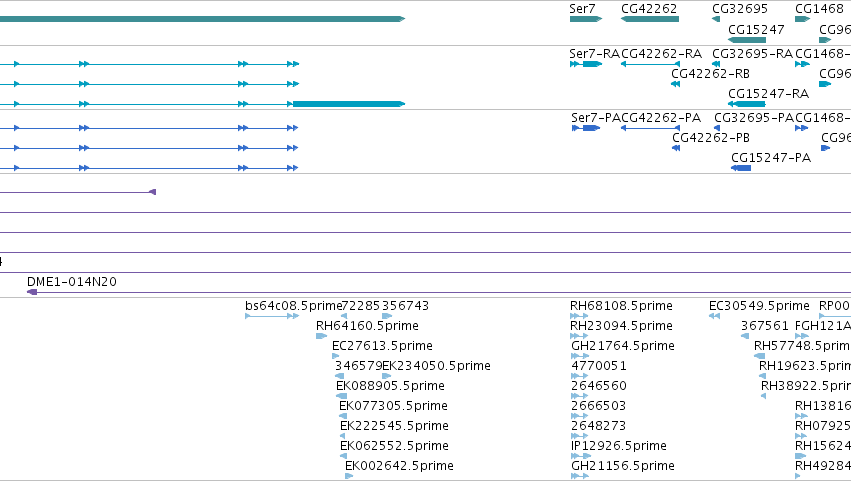Click the Ser7-PA protein label
Viewport: 851px width, 481px height.
tap(595, 118)
